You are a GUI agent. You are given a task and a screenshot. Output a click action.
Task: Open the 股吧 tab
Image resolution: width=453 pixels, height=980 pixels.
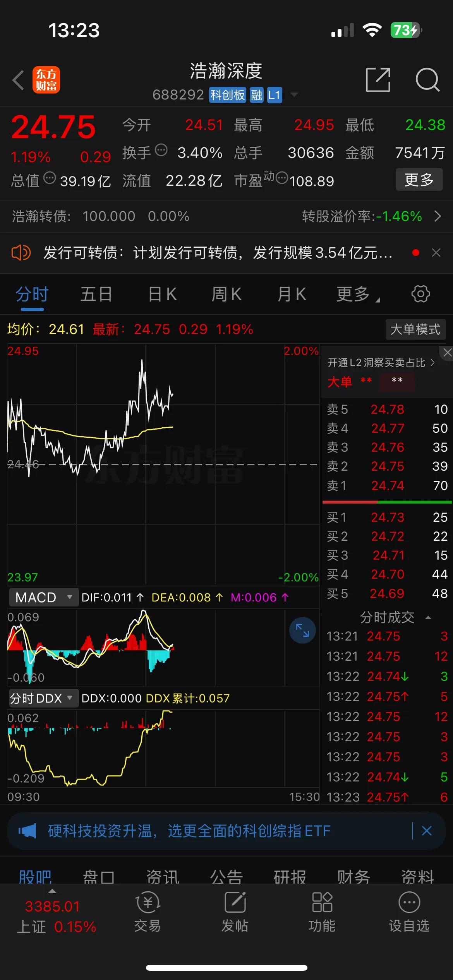[x=35, y=876]
